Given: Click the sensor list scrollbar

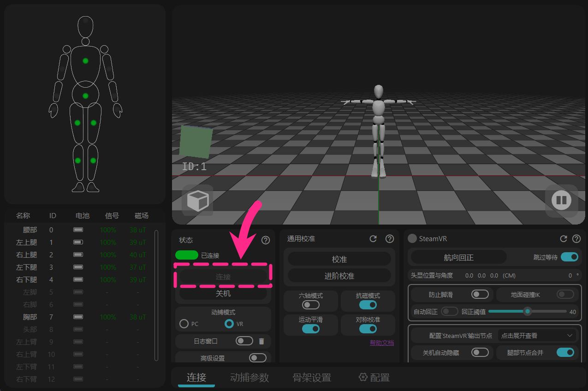Looking at the screenshot, I should [156, 295].
